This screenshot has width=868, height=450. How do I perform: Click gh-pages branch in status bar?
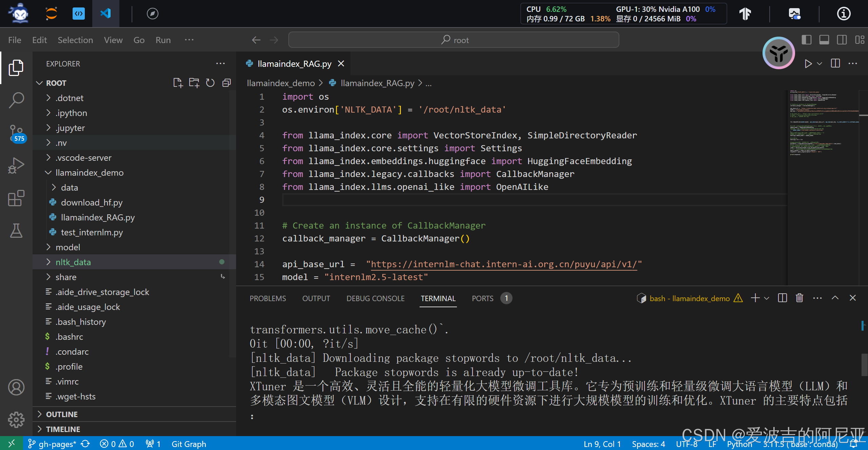53,444
